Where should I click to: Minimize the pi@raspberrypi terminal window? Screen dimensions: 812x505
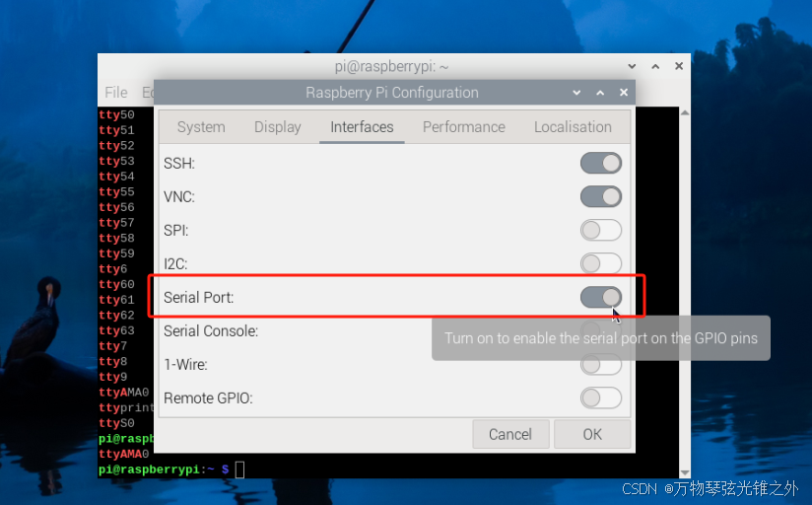click(632, 66)
